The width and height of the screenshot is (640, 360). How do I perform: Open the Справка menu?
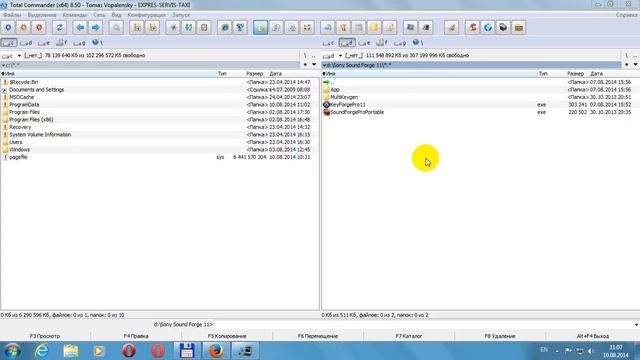pos(627,15)
